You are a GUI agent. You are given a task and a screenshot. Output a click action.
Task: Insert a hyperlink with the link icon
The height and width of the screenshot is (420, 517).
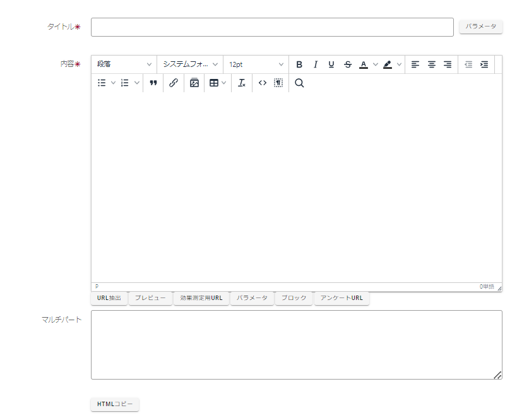[174, 83]
